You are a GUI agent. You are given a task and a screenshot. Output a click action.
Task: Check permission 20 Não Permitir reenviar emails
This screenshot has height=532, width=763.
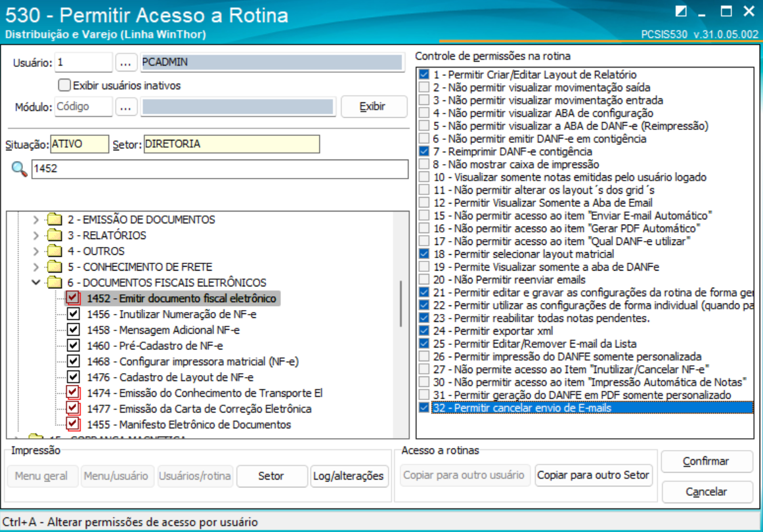424,279
